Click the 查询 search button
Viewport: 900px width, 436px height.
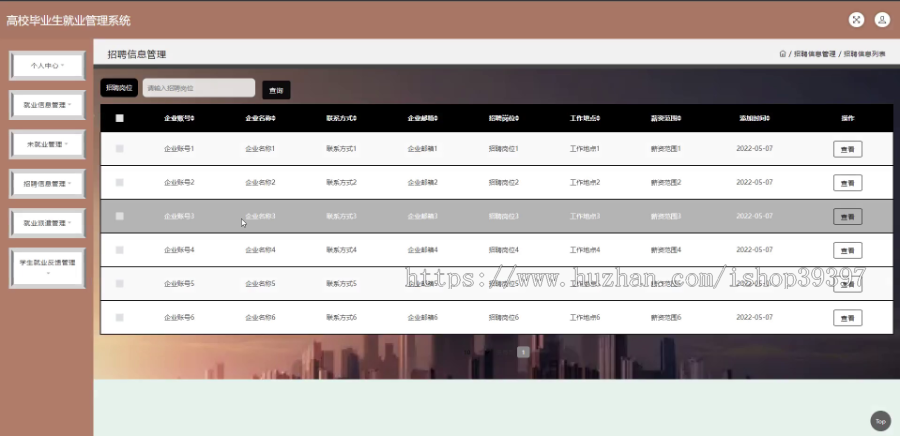(276, 90)
